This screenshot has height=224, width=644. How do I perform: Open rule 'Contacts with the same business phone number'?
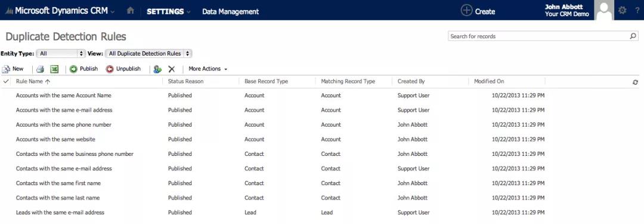(x=75, y=154)
